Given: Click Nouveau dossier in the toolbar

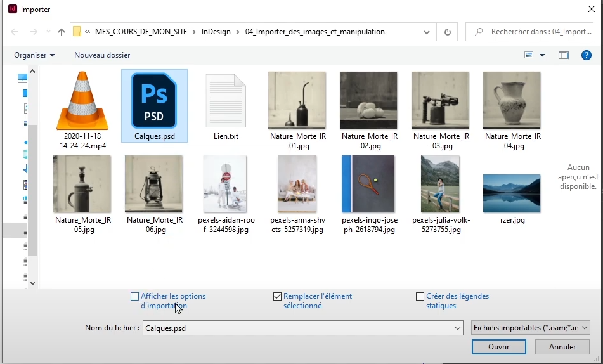Looking at the screenshot, I should click(102, 55).
